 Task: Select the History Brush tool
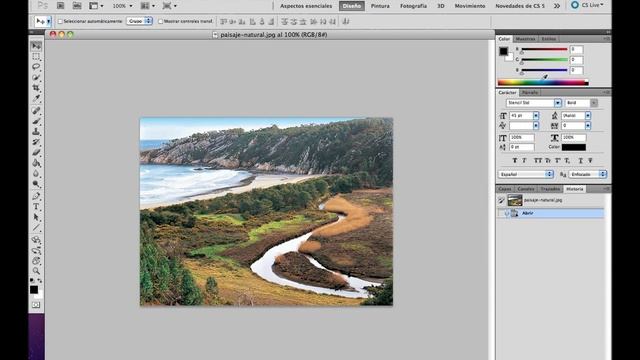[36, 142]
